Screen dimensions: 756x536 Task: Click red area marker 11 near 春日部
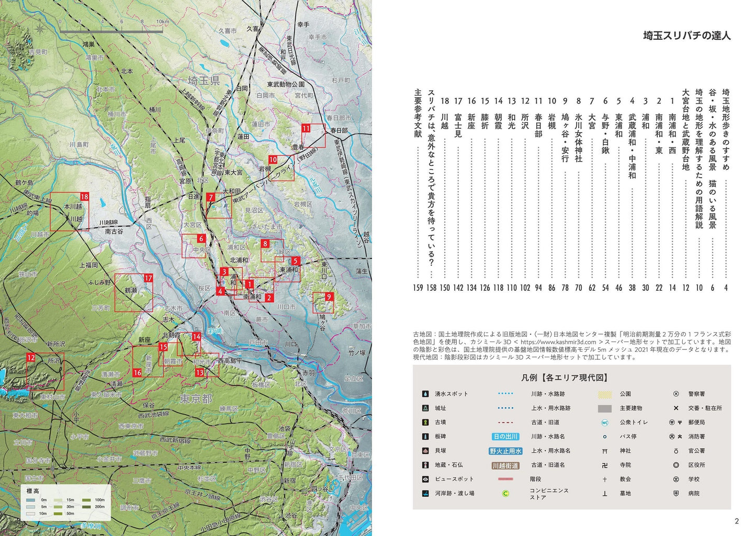[x=306, y=128]
